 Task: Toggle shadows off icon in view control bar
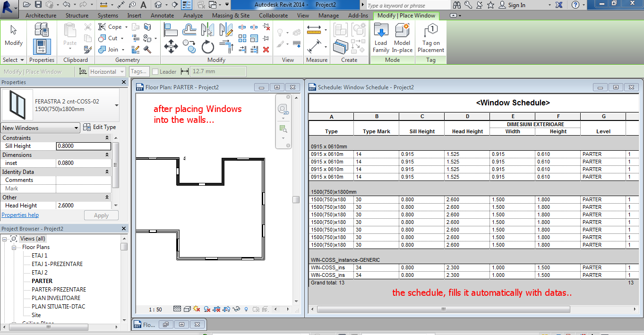tap(196, 309)
